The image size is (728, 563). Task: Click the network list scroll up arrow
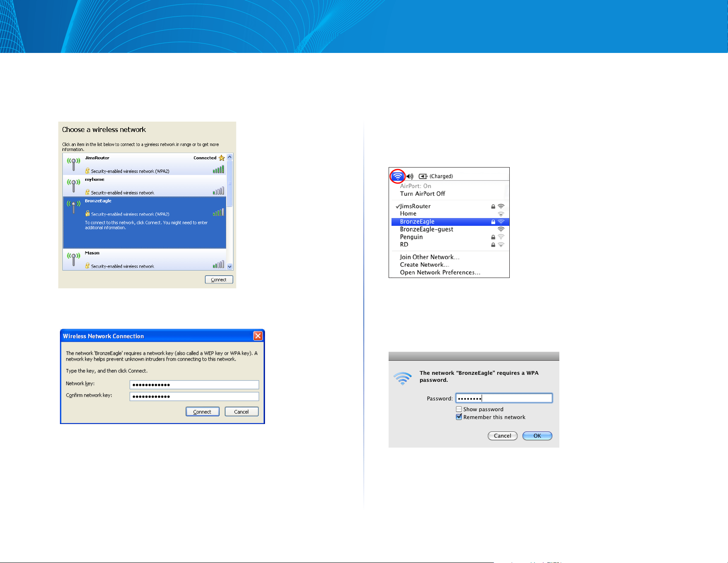pos(230,157)
